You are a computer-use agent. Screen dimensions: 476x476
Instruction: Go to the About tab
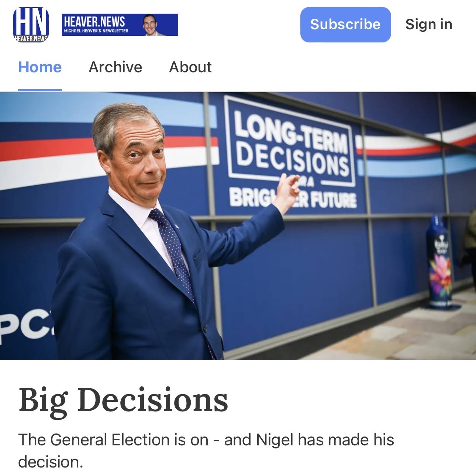coord(190,67)
